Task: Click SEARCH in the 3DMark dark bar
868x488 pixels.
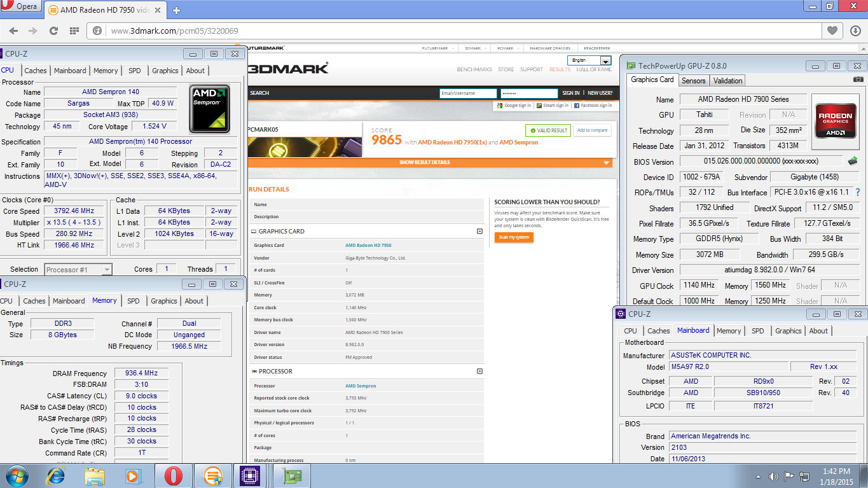Action: [x=259, y=93]
